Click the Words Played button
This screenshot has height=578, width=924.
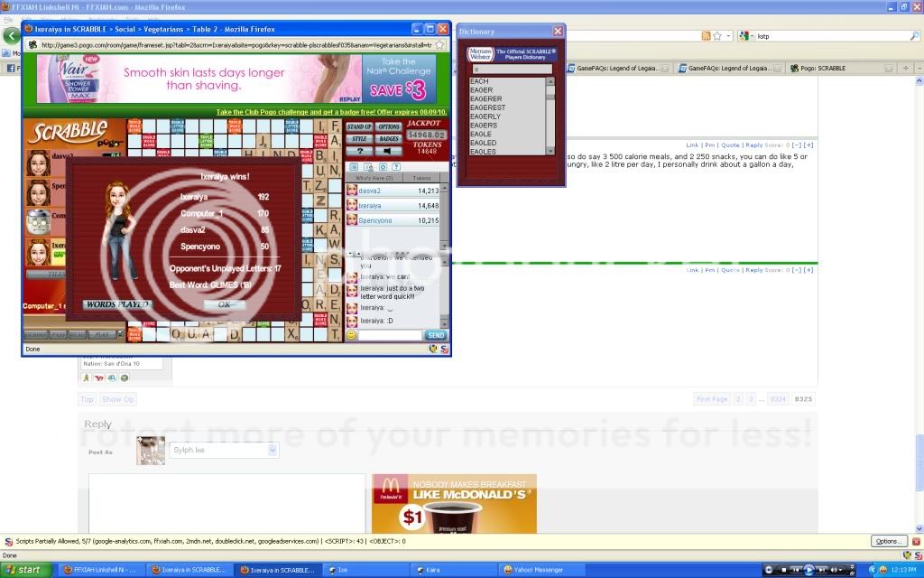click(116, 305)
